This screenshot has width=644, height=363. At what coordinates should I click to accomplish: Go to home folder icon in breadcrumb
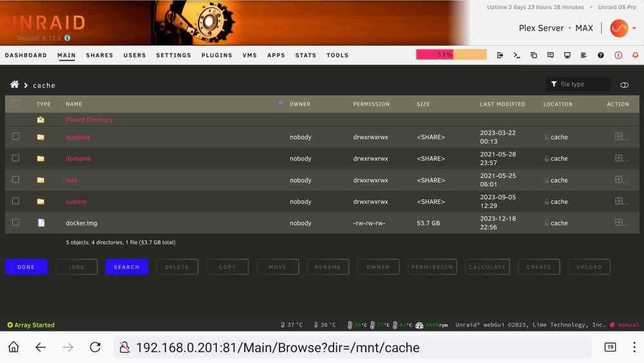click(14, 84)
